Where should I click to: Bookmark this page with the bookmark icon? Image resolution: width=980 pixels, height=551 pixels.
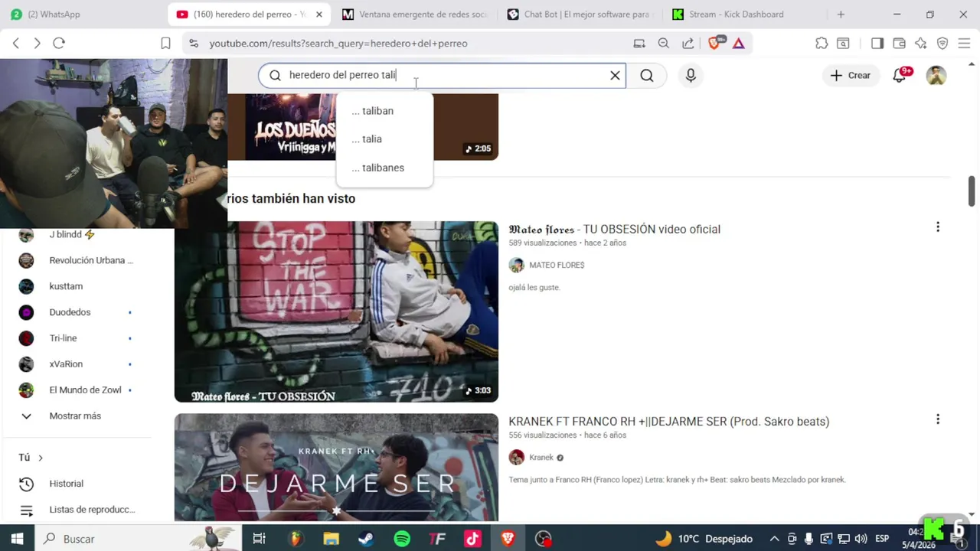[x=165, y=44]
